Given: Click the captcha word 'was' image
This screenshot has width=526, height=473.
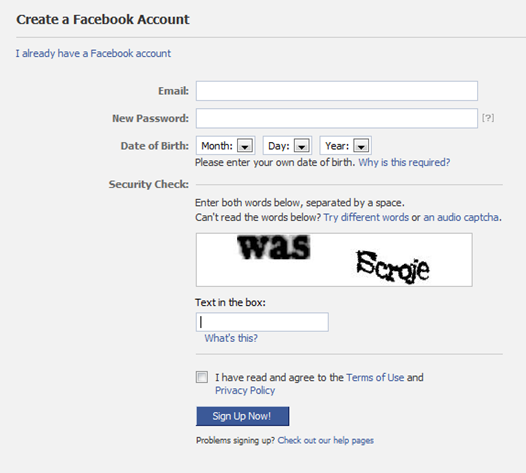Looking at the screenshot, I should [273, 247].
